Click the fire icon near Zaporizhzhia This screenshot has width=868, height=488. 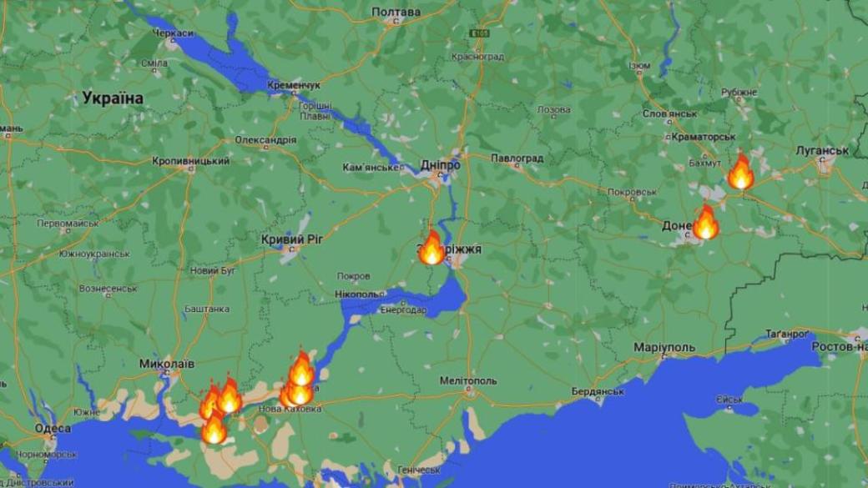(431, 248)
